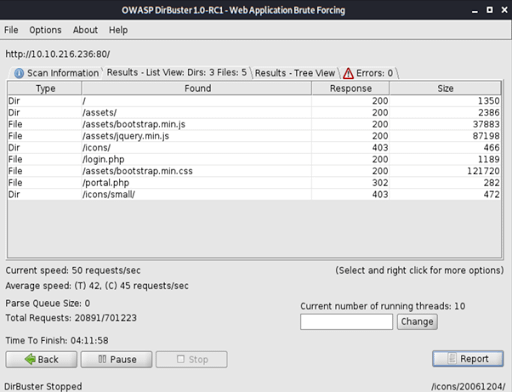Click the square icon on the Stop button

click(181, 359)
